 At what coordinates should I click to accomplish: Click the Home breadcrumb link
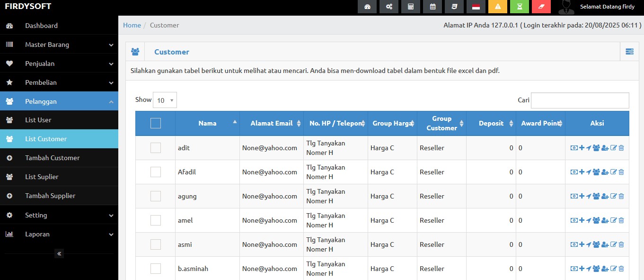coord(132,25)
